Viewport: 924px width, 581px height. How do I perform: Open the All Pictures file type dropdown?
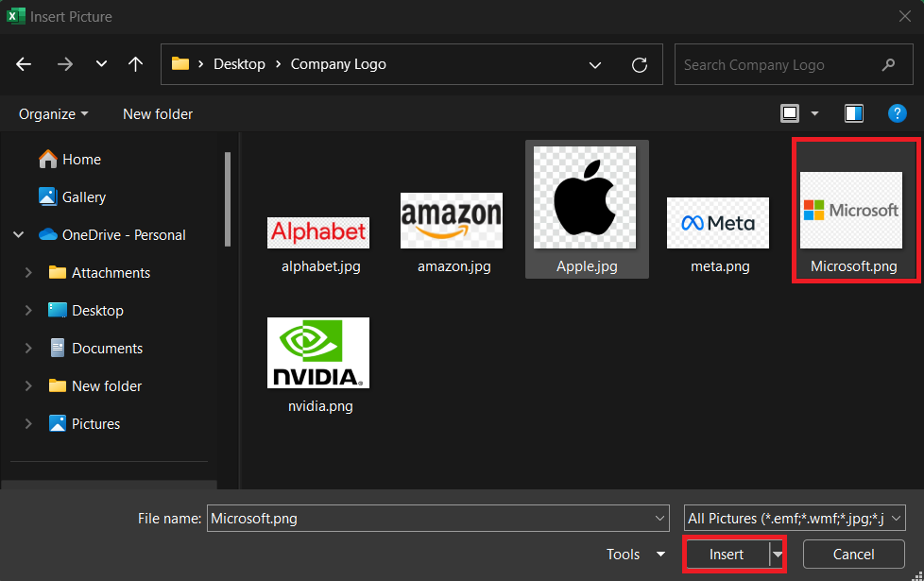pos(795,519)
